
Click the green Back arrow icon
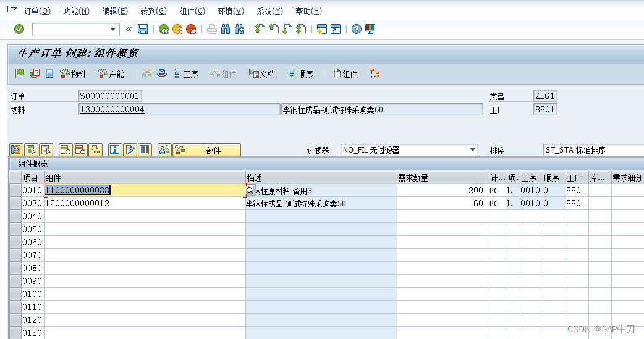tap(164, 29)
